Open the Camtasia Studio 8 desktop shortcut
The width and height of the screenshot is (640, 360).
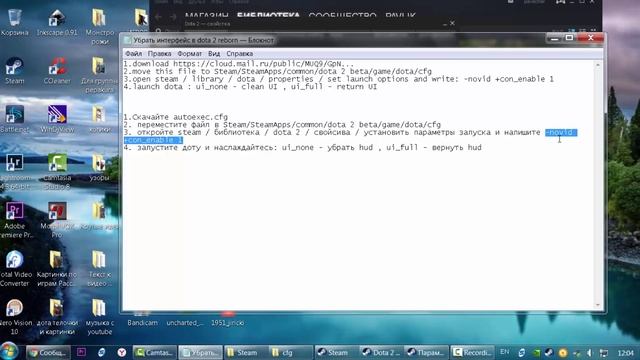(57, 171)
